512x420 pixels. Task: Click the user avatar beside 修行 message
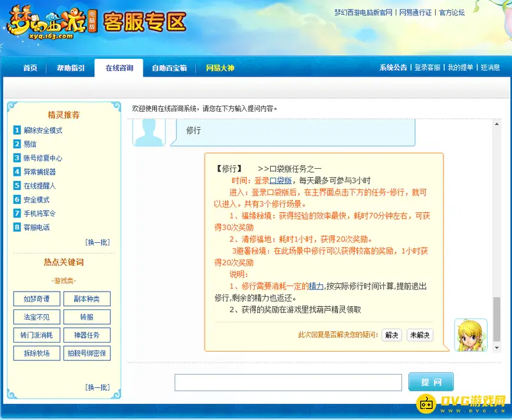click(x=149, y=132)
